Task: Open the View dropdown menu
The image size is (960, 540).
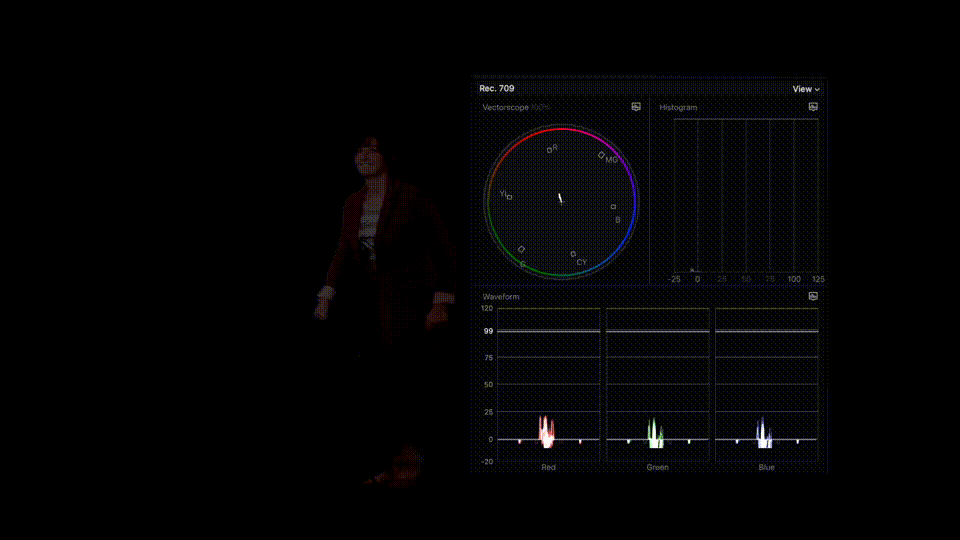Action: pyautogui.click(x=805, y=89)
